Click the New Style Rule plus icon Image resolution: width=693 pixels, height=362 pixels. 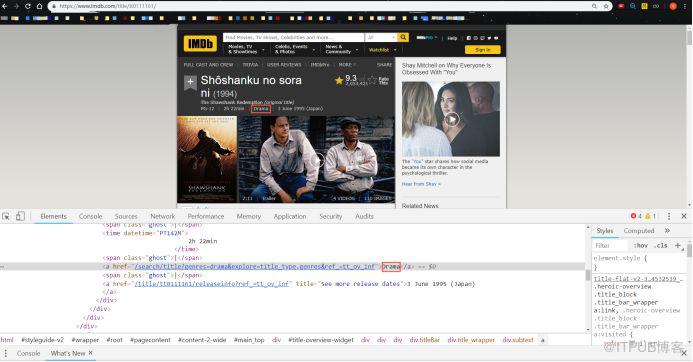click(x=678, y=245)
